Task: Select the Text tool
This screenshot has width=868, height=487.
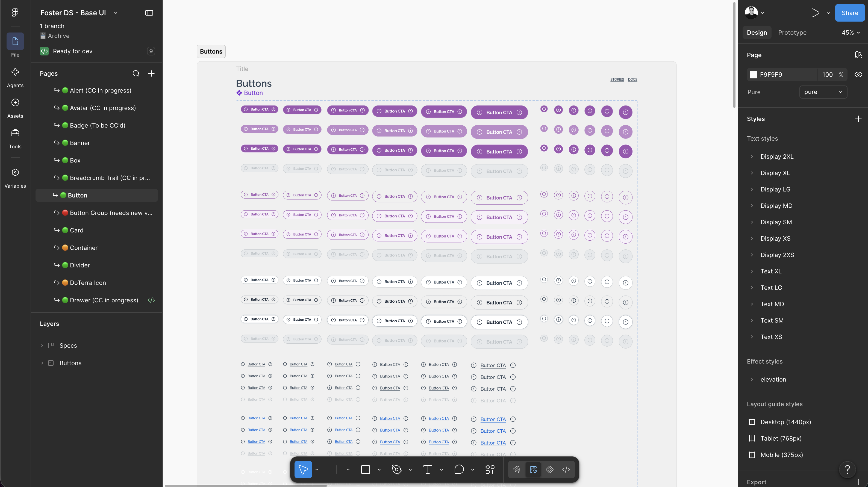Action: pyautogui.click(x=428, y=469)
